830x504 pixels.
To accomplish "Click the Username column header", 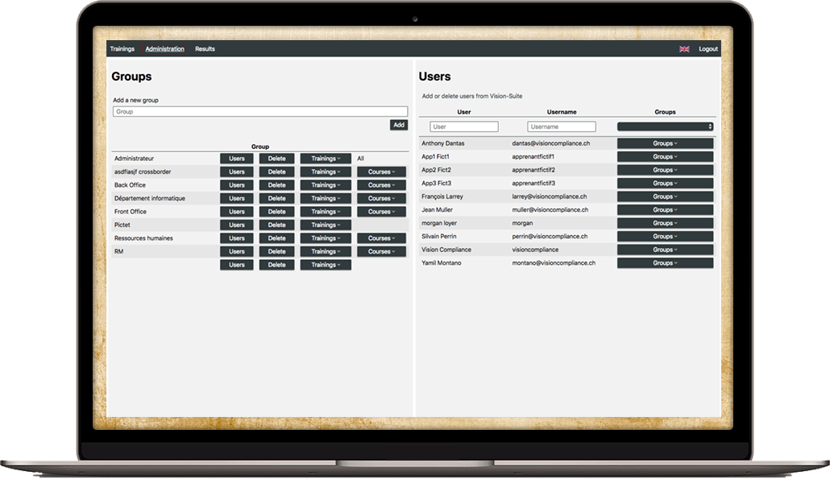I will (561, 112).
